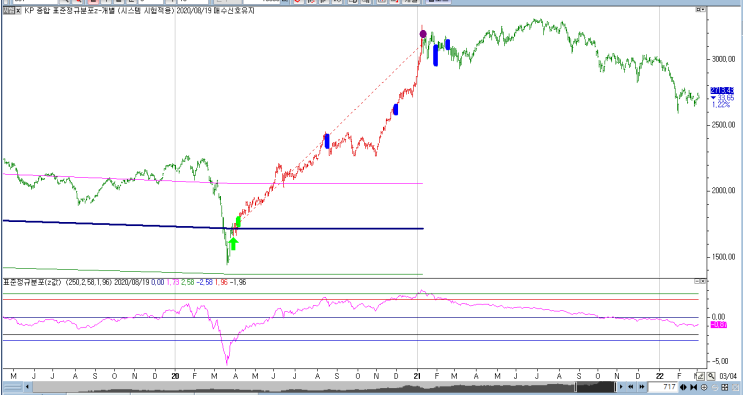Screen dimensions: 743x395
Task: Click the double-left rewind arrows button
Action: (x=631, y=387)
